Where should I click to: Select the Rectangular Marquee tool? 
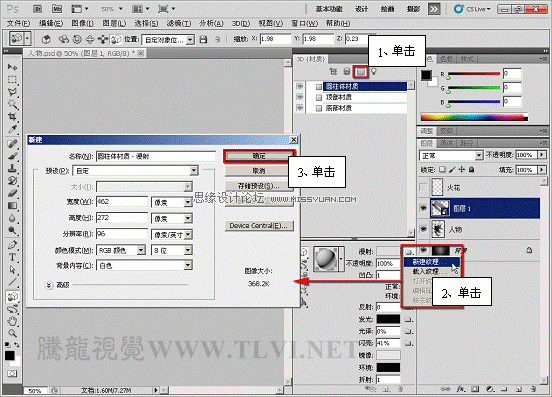pyautogui.click(x=12, y=79)
